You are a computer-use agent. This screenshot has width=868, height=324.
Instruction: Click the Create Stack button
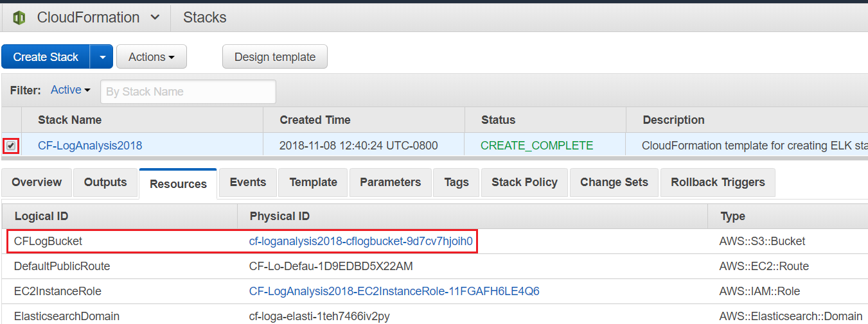tap(46, 56)
